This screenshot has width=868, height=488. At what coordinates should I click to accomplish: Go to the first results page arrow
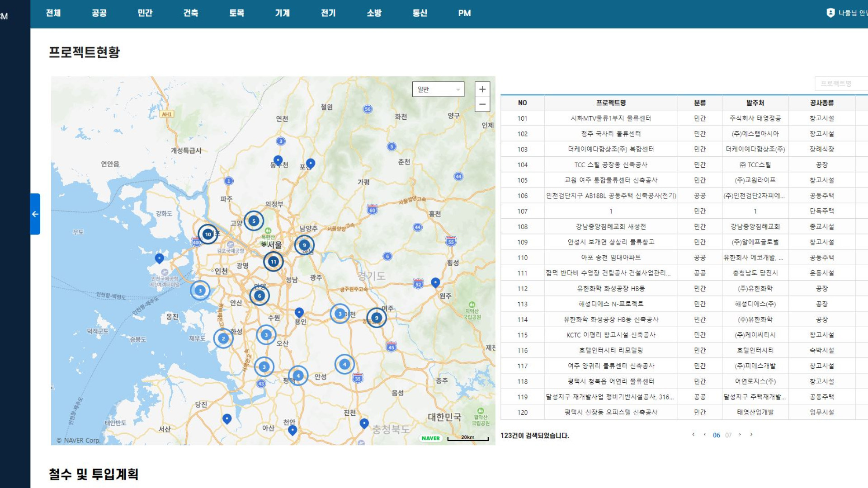[x=693, y=435]
